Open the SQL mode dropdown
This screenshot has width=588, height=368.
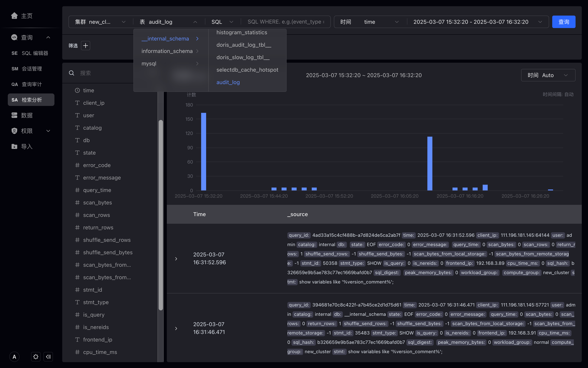click(x=223, y=22)
